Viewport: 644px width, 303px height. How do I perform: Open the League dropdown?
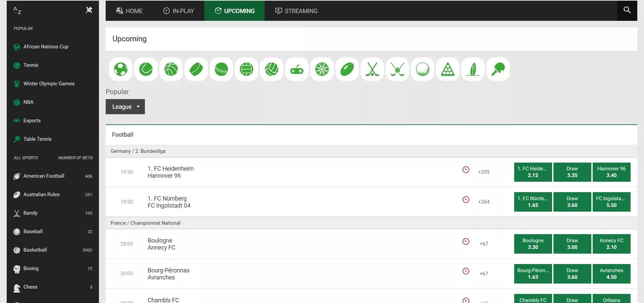tap(125, 107)
